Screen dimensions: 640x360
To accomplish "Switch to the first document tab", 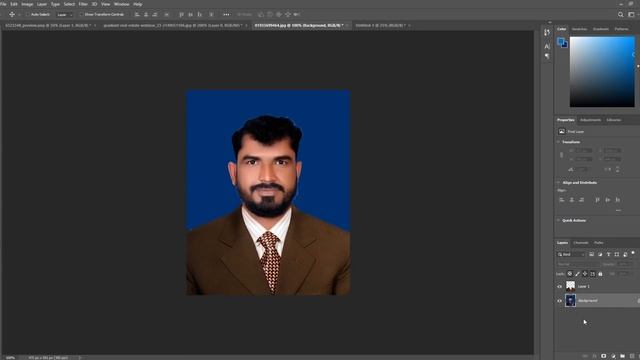I will tap(48, 25).
